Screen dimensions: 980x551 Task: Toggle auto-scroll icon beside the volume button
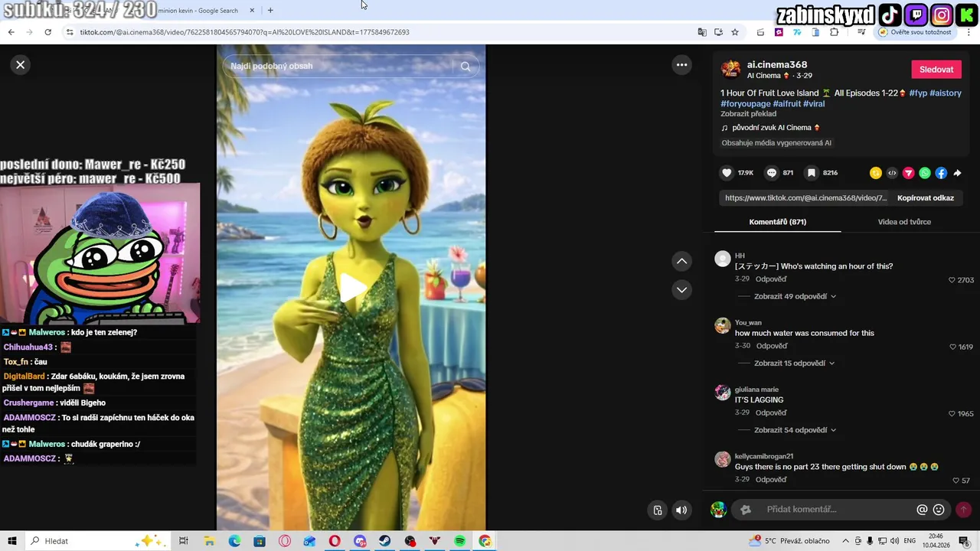tap(657, 510)
